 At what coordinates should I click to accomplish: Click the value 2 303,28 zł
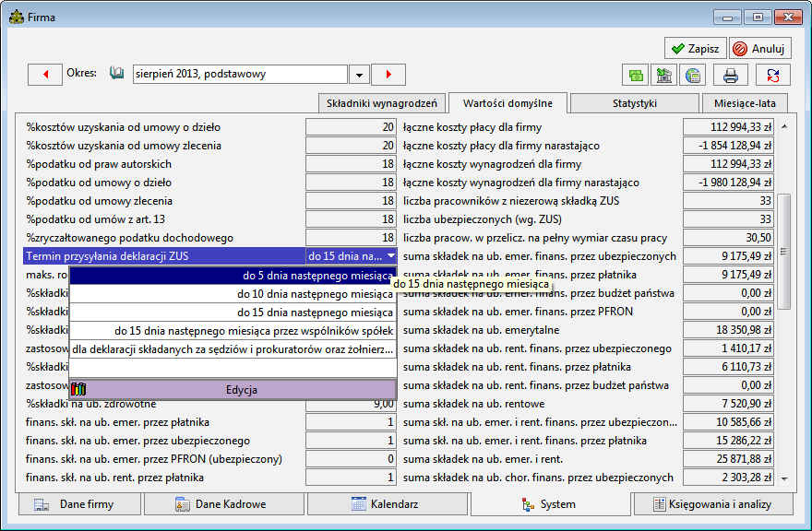pyautogui.click(x=728, y=478)
